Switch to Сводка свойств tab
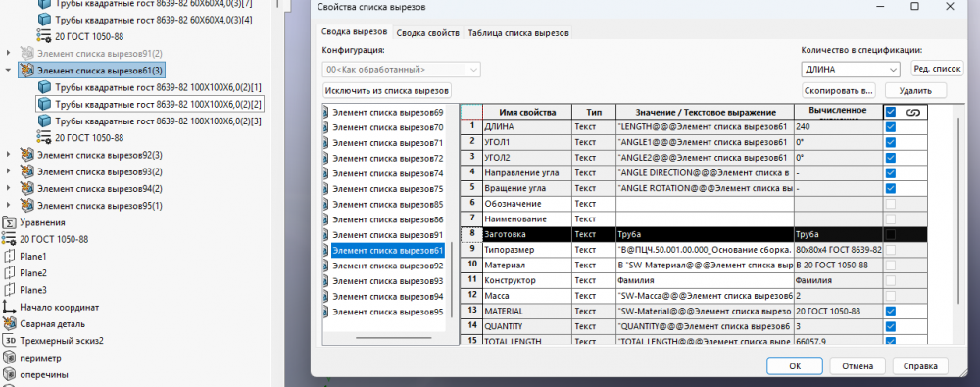 428,33
